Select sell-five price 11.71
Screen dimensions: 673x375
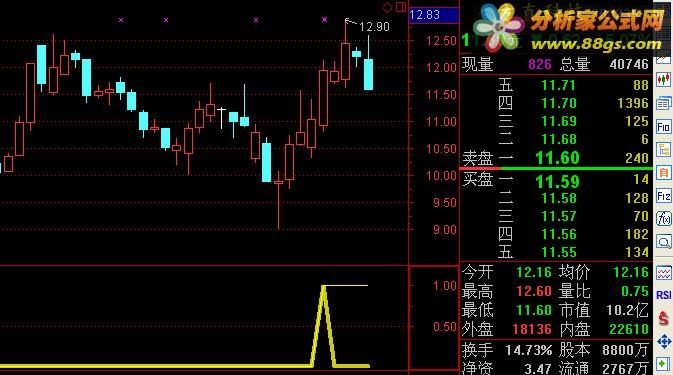pyautogui.click(x=558, y=85)
